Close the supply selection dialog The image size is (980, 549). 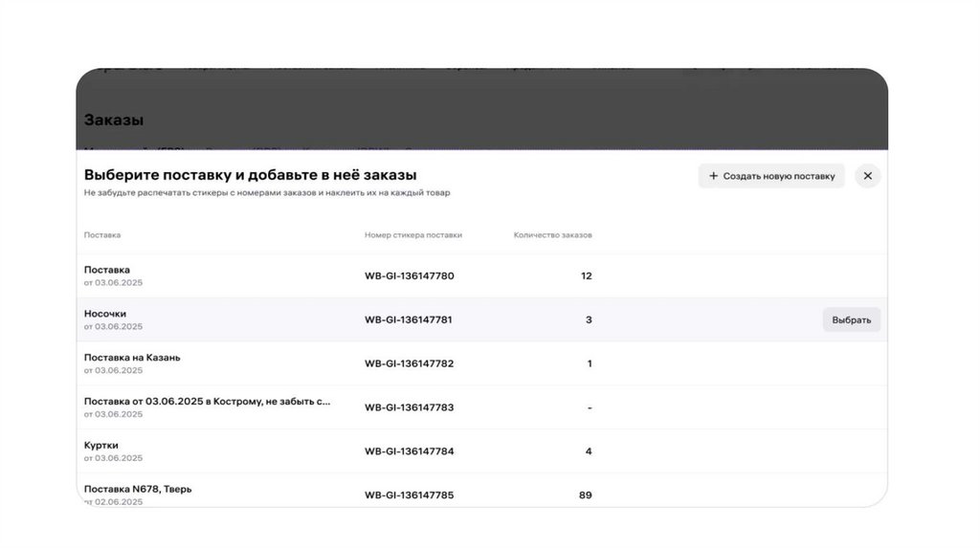pos(867,176)
